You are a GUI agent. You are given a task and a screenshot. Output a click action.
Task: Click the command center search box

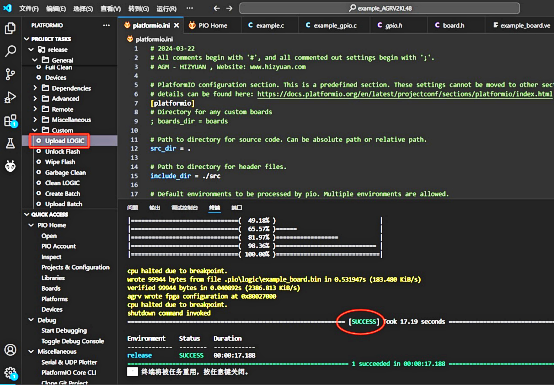click(x=379, y=8)
